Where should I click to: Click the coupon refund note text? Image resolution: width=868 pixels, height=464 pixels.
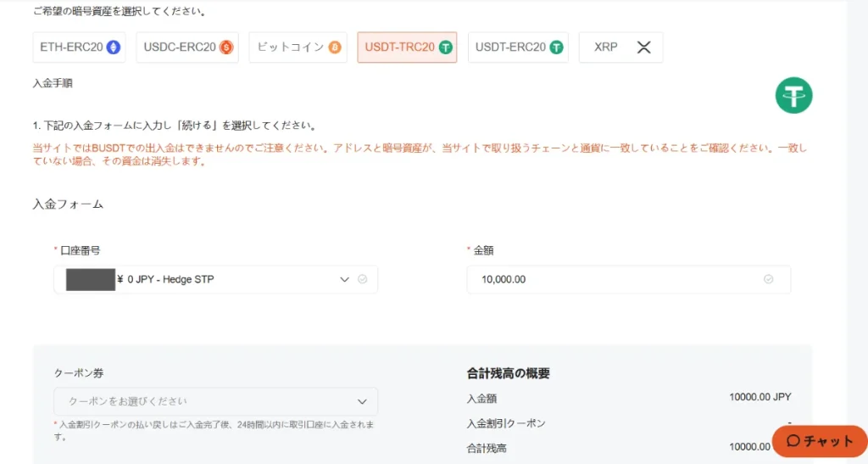(214, 430)
